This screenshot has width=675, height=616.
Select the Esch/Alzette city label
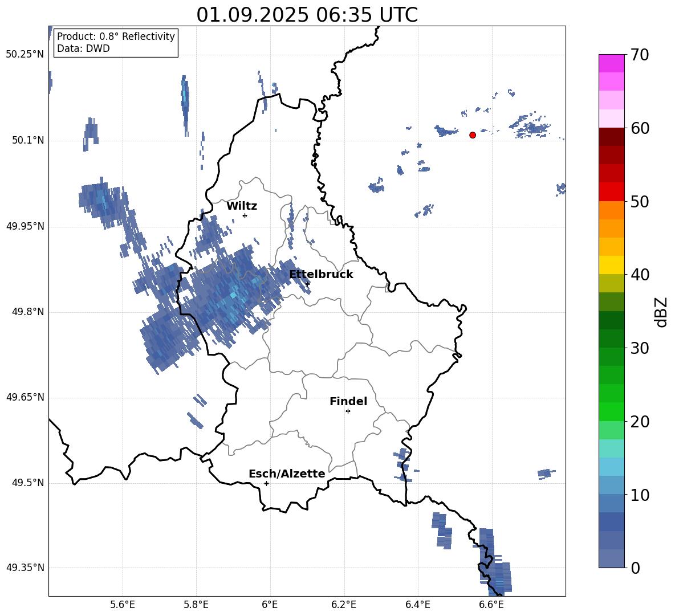pyautogui.click(x=287, y=474)
